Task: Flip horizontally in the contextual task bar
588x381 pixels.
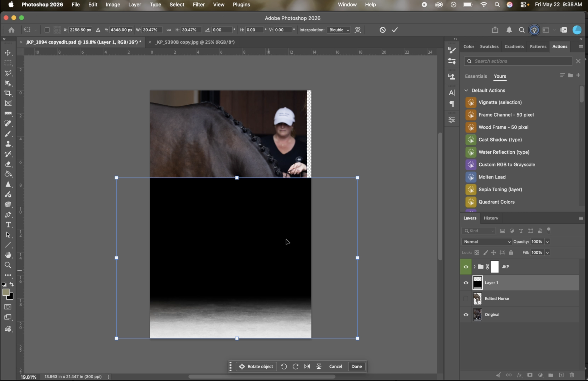Action: click(307, 366)
